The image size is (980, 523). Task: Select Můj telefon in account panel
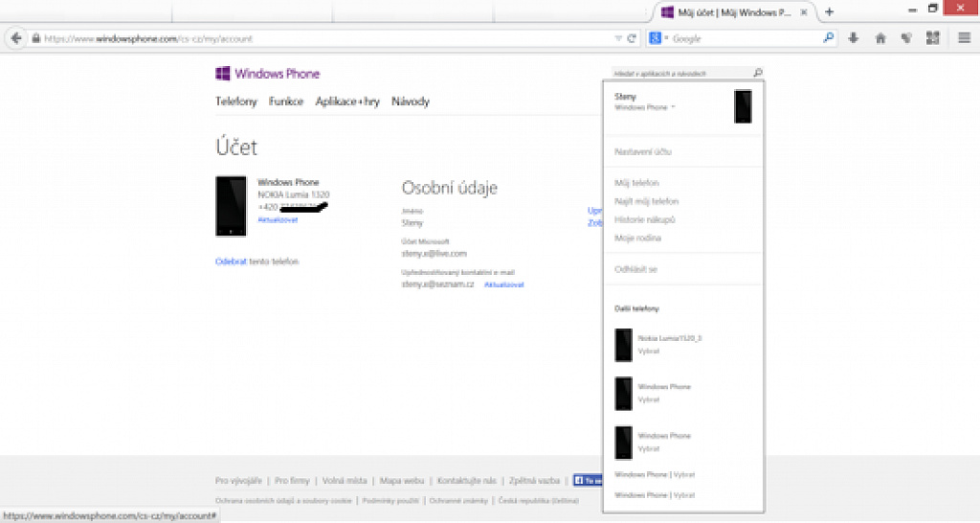tap(636, 183)
